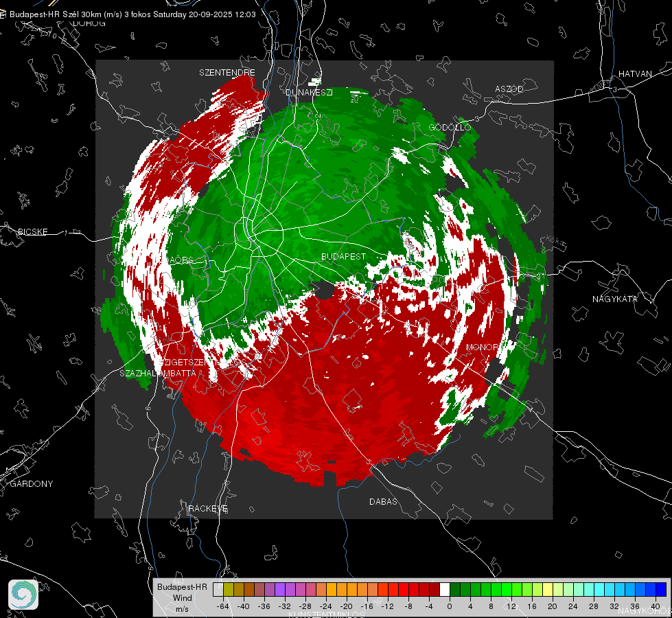Image resolution: width=672 pixels, height=618 pixels.
Task: Click the GARDONY town label
Action: [32, 484]
